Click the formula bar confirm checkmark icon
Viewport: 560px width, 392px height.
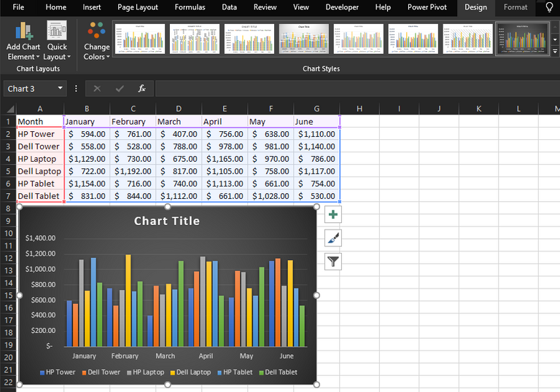(120, 89)
